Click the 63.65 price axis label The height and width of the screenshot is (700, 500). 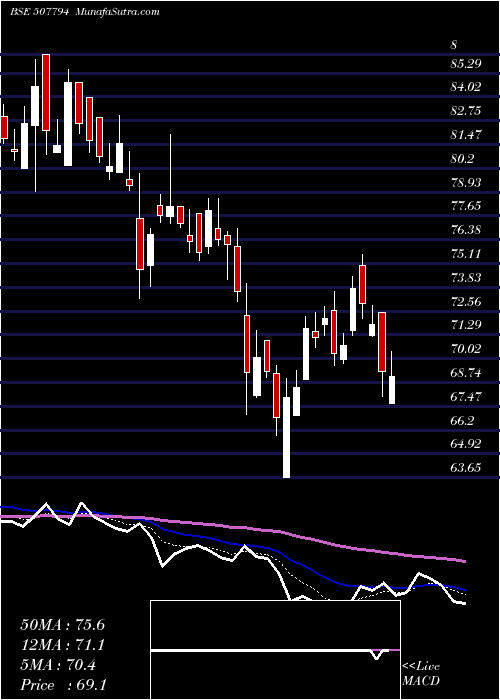[466, 468]
